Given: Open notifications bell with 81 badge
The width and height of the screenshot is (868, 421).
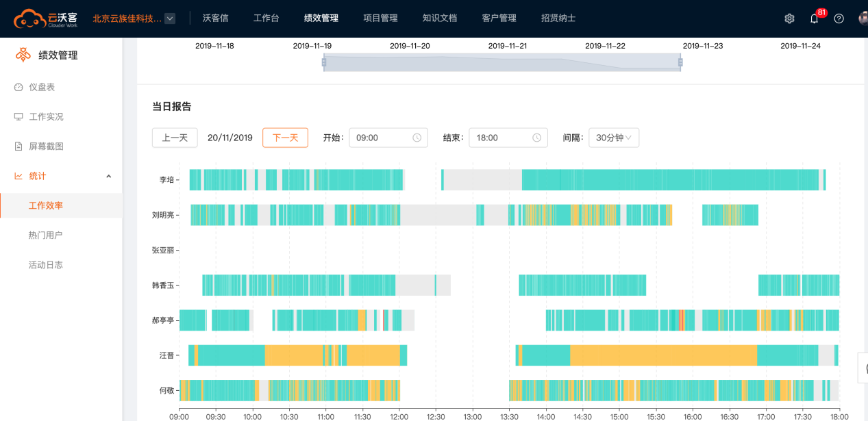Looking at the screenshot, I should (814, 18).
